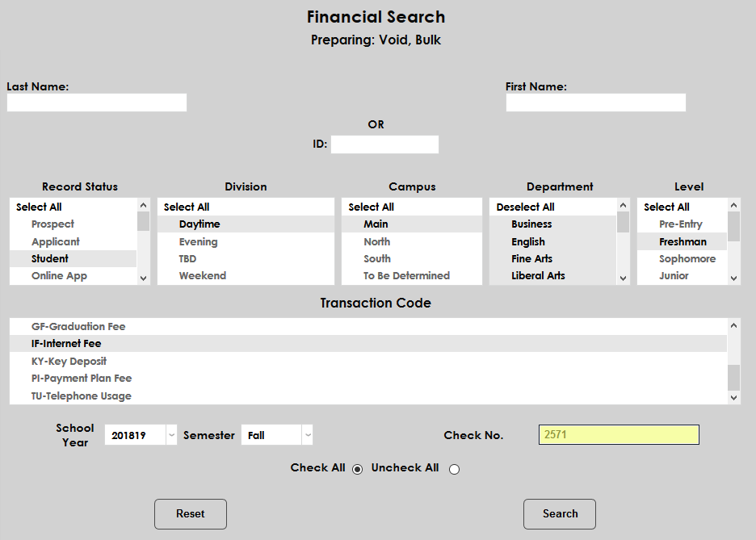Click the Record Status scrollbar thumb
The width and height of the screenshot is (756, 540).
143,222
